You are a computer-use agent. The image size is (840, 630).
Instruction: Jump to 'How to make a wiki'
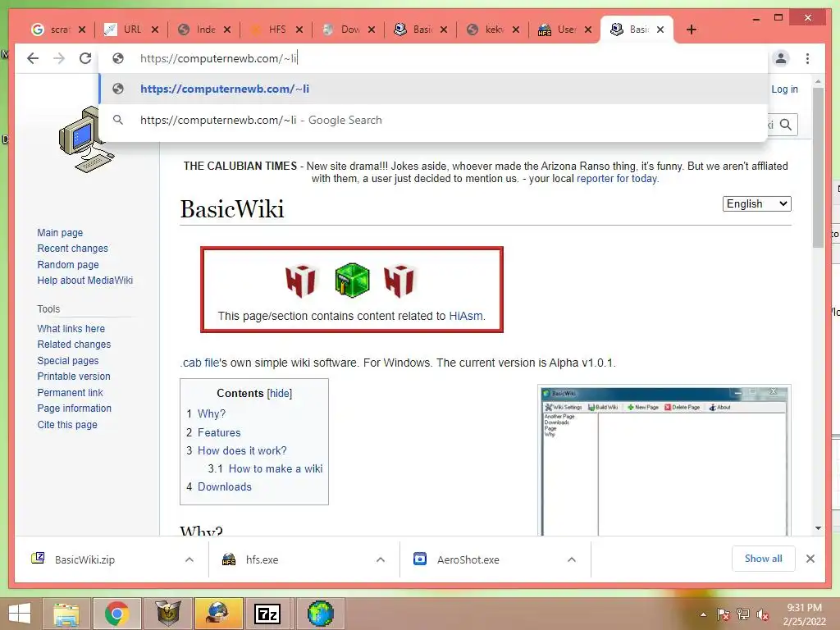click(x=276, y=468)
